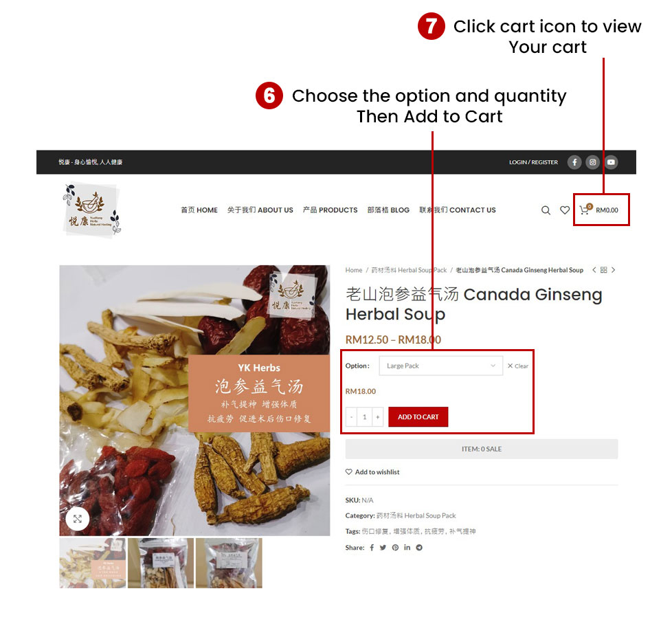Open the Facebook page icon in top bar
This screenshot has width=672, height=624.
pos(574,162)
